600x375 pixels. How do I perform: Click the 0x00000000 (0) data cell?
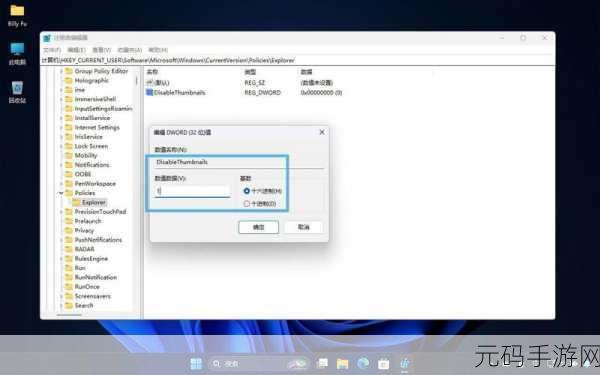click(321, 93)
